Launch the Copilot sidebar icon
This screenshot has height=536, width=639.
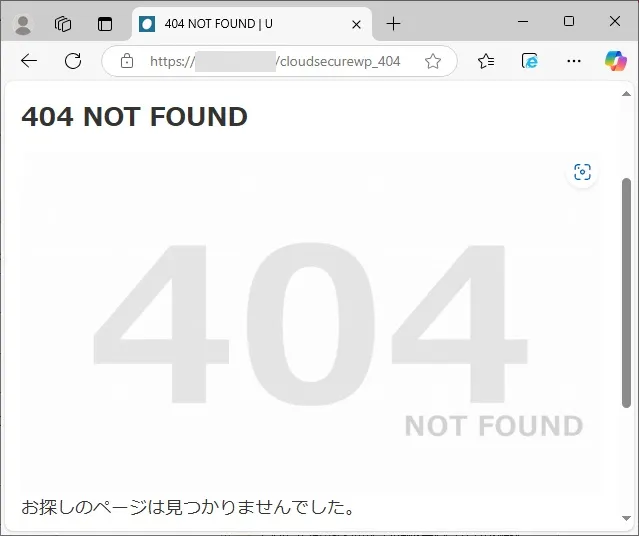pyautogui.click(x=615, y=61)
